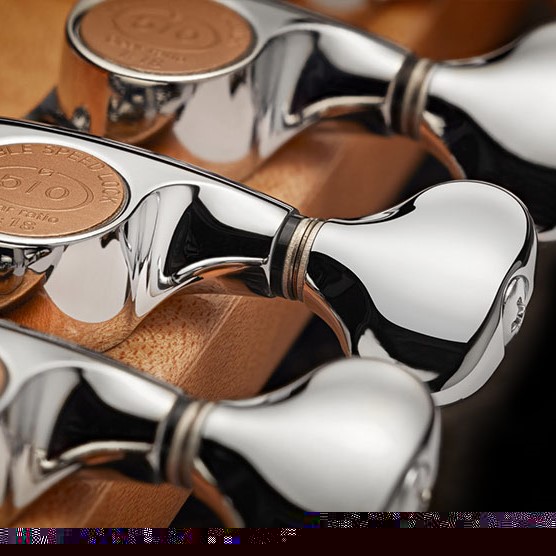Click the copper 'SPEED LOCK' badge
The height and width of the screenshot is (556, 556).
point(60,190)
